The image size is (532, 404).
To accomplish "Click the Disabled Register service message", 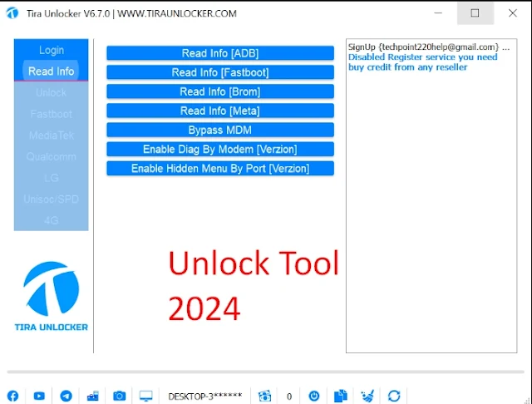I will [423, 62].
